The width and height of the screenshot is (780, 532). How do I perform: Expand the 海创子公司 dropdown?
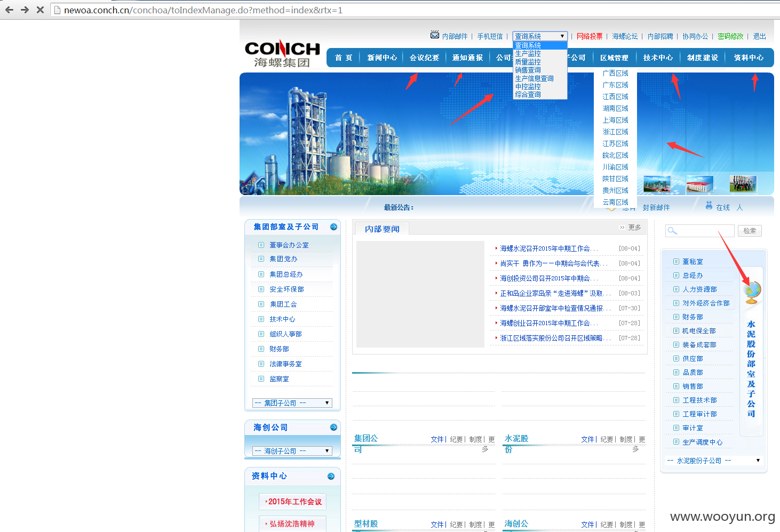pyautogui.click(x=292, y=451)
